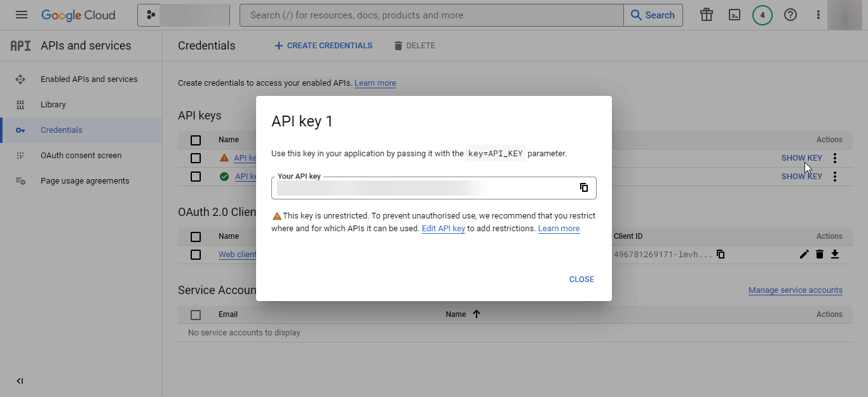Collapse the left navigation sidebar
The width and height of the screenshot is (868, 397).
[20, 380]
